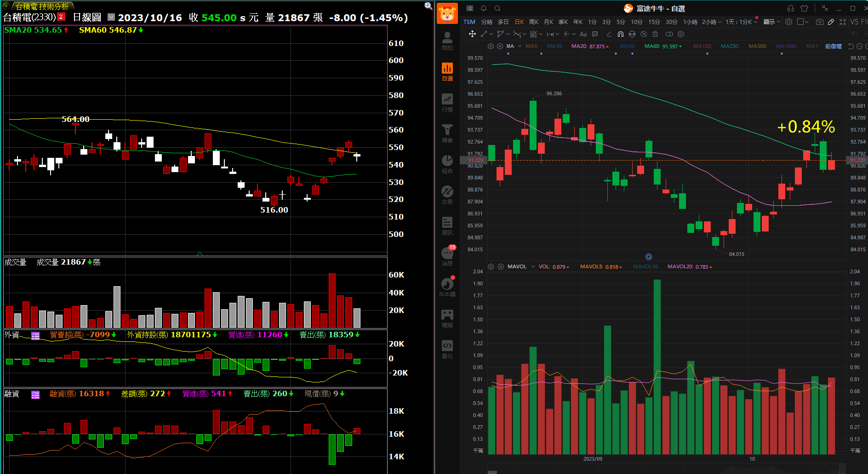Expand the wave pattern tool dropdown
868x474 pixels.
[525, 34]
